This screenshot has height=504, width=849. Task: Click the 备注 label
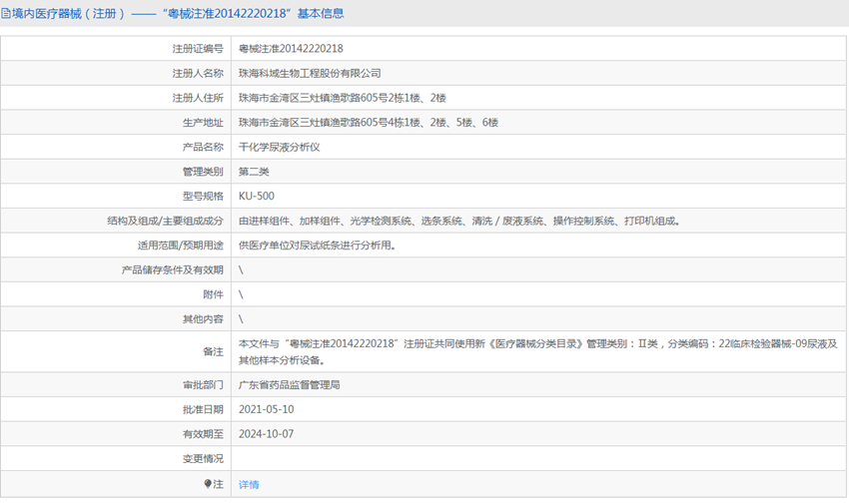click(213, 352)
